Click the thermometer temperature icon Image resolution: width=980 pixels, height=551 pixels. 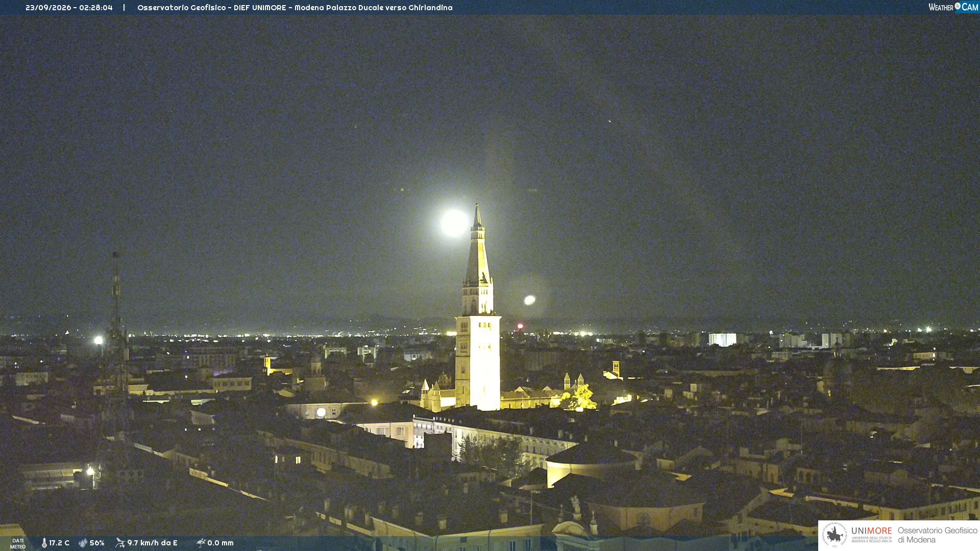coord(44,543)
